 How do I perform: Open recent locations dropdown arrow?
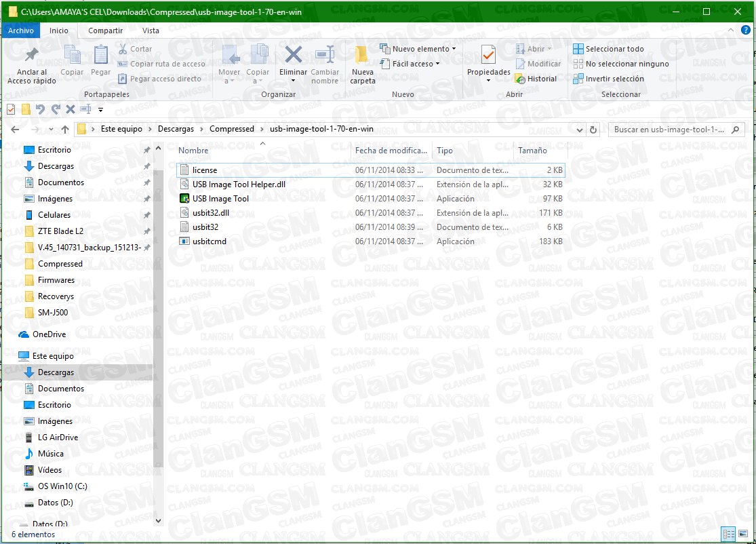point(51,130)
